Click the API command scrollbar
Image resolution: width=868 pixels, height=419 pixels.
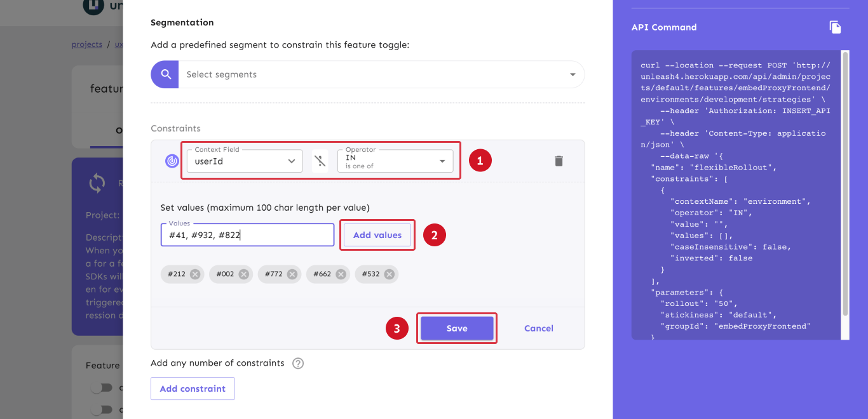[844, 184]
